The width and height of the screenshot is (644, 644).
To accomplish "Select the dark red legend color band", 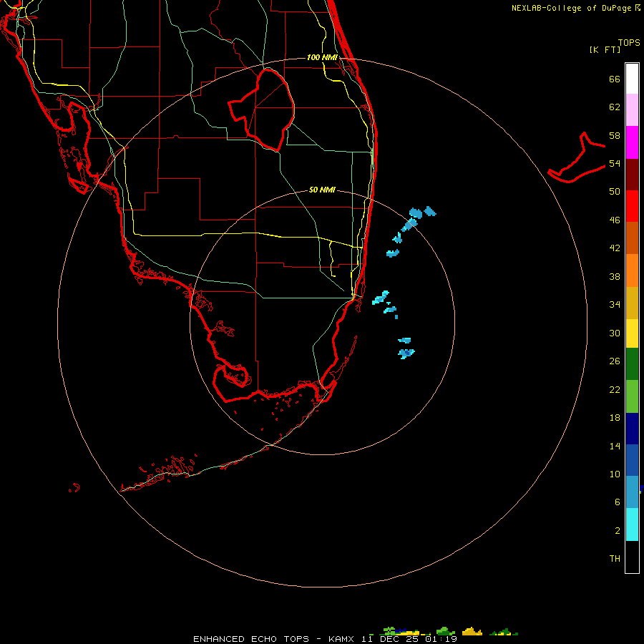I will (632, 175).
